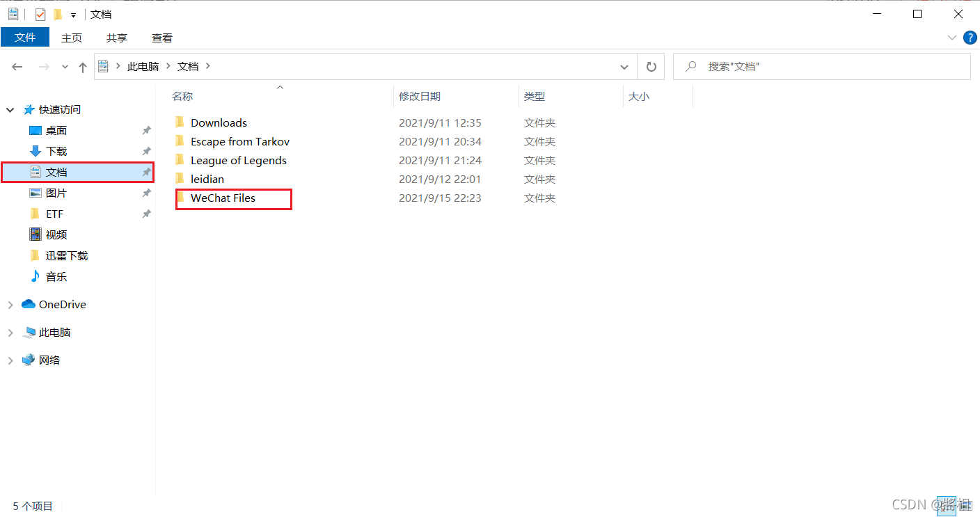980x517 pixels.
Task: Unpin 桌面 from Quick Access
Action: pyautogui.click(x=145, y=130)
